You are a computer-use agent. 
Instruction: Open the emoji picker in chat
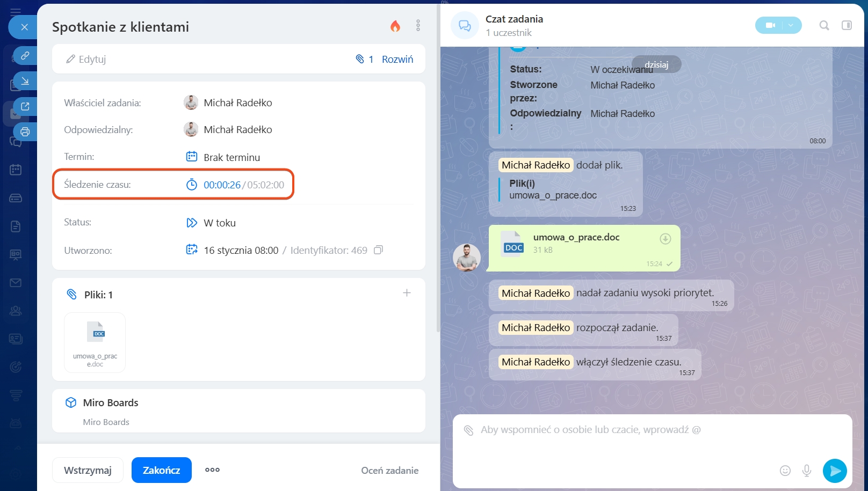click(785, 471)
